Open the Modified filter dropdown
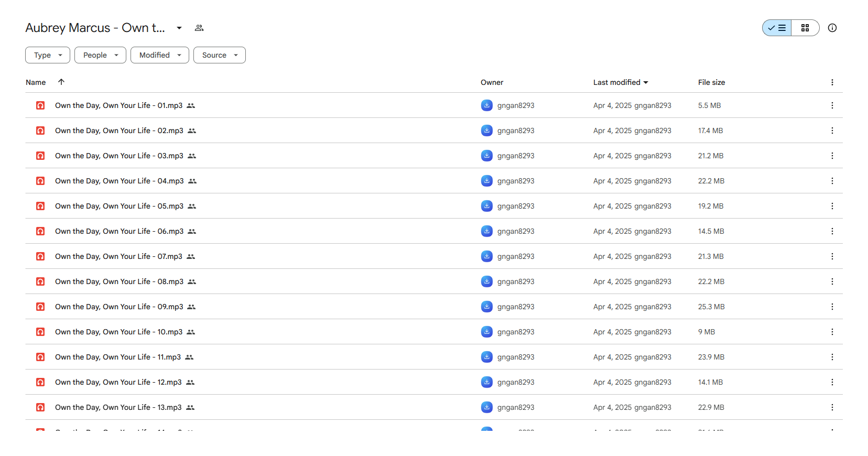This screenshot has width=868, height=456. tap(160, 55)
